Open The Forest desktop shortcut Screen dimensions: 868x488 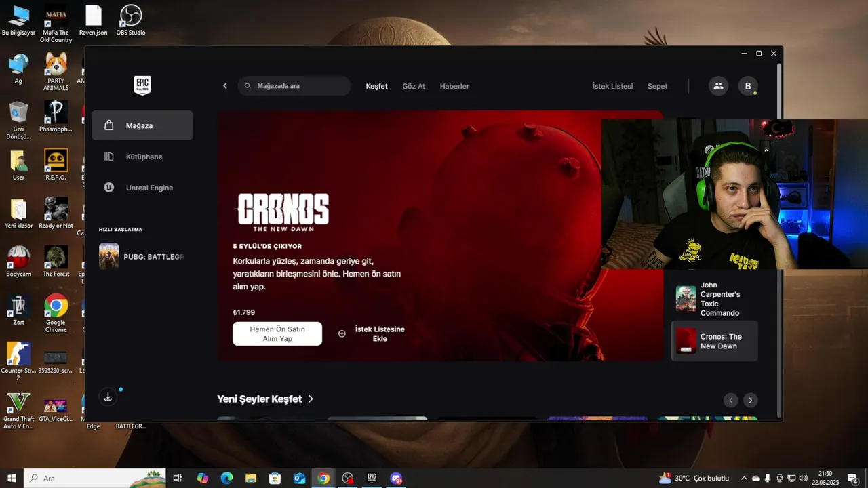click(x=56, y=262)
